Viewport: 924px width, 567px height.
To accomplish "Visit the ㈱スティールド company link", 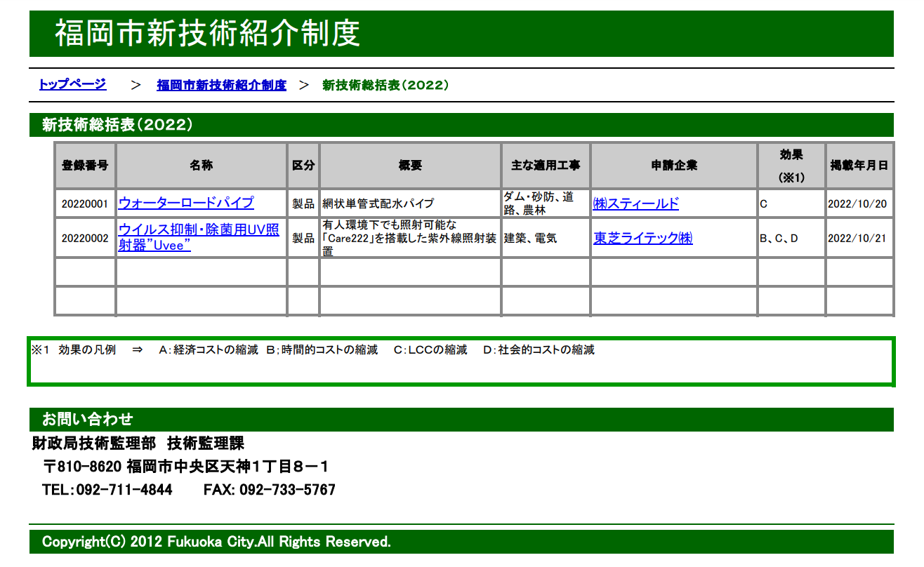I will (x=636, y=204).
